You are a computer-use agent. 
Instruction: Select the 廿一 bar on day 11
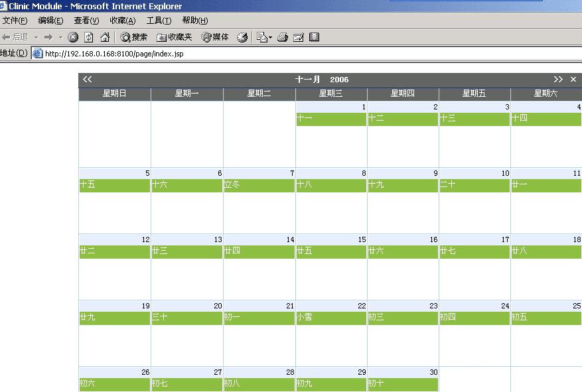546,185
